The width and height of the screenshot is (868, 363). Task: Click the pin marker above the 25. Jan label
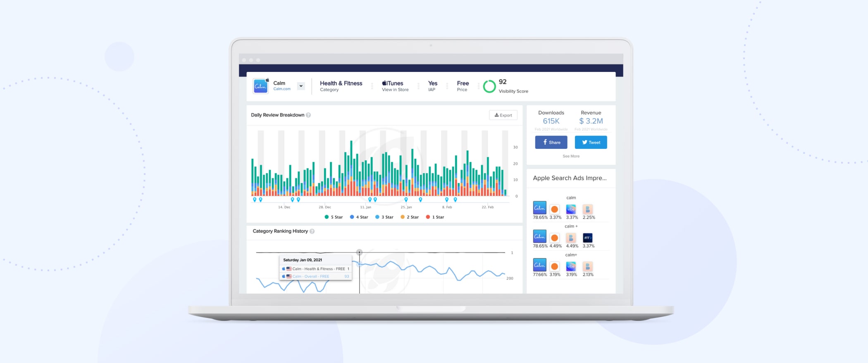pos(406,200)
